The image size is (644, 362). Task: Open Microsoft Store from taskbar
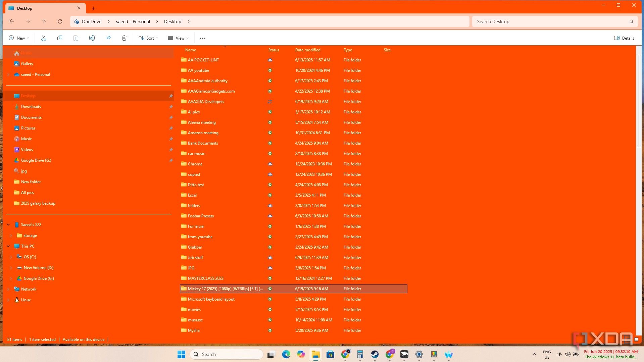331,354
